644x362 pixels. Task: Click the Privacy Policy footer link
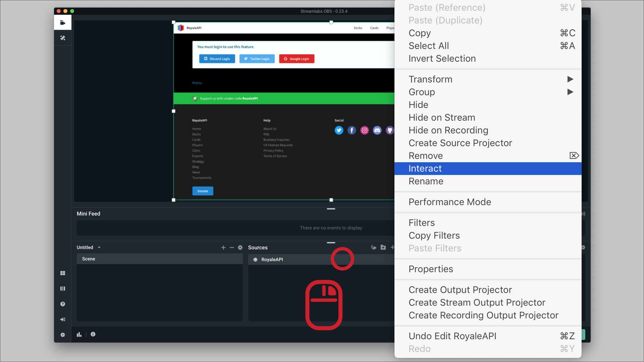click(x=273, y=150)
